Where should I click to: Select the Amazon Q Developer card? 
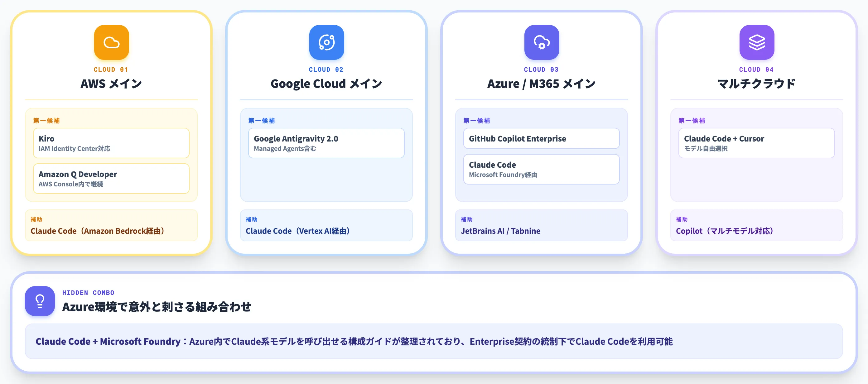[111, 179]
